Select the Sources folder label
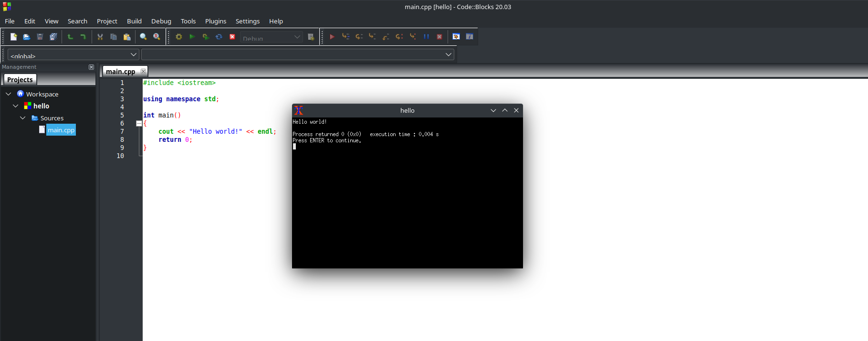Viewport: 868px width, 341px height. [x=52, y=118]
